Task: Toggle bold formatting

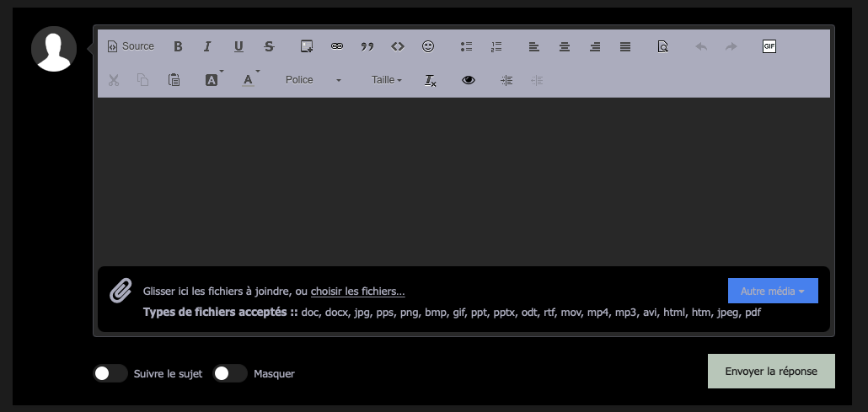Action: coord(178,47)
